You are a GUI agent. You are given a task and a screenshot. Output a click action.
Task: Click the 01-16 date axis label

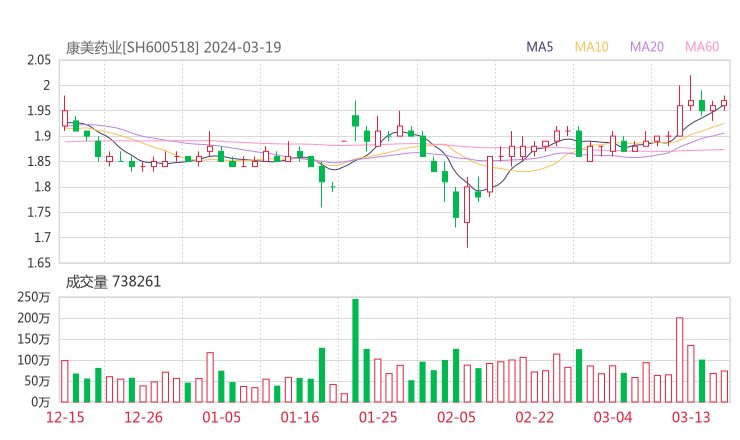coord(300,417)
